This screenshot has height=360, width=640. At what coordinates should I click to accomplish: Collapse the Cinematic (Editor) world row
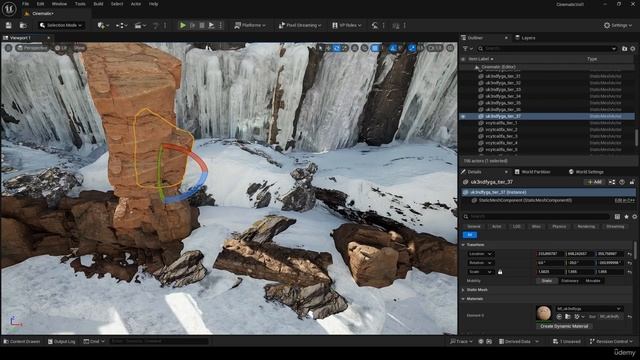click(x=476, y=67)
